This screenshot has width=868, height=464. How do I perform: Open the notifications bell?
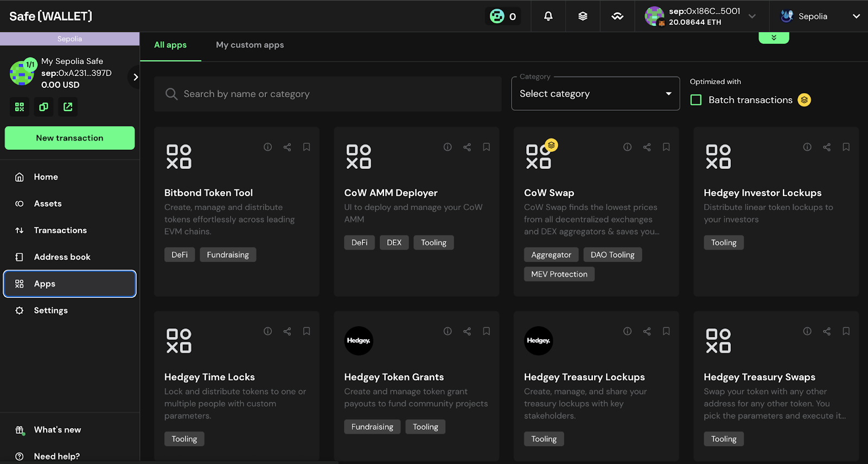pos(548,16)
